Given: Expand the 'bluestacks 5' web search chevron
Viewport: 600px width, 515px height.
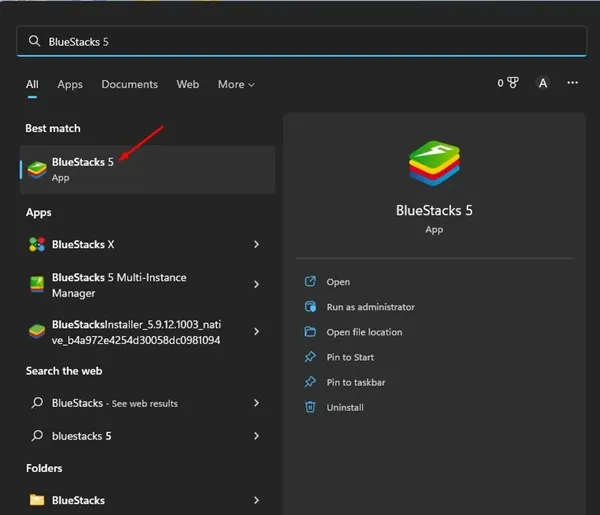Looking at the screenshot, I should [x=257, y=436].
